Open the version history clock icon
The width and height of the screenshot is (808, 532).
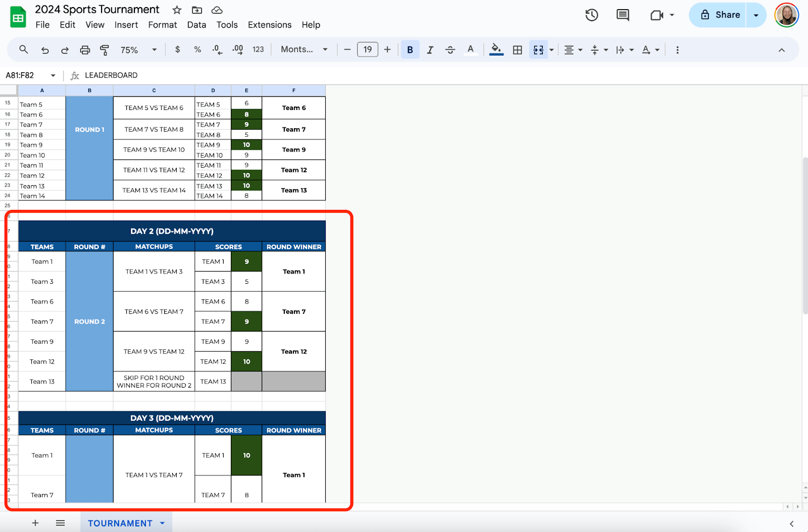591,15
